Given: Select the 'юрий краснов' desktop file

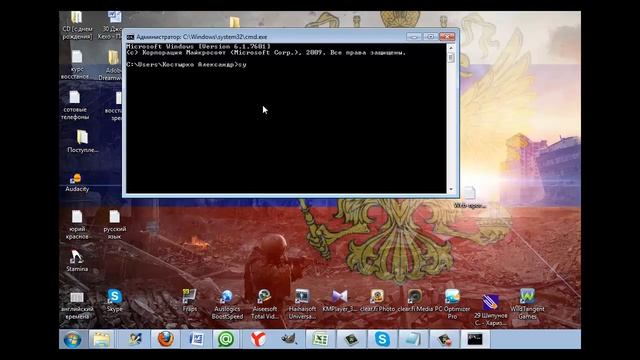Looking at the screenshot, I should 77,224.
